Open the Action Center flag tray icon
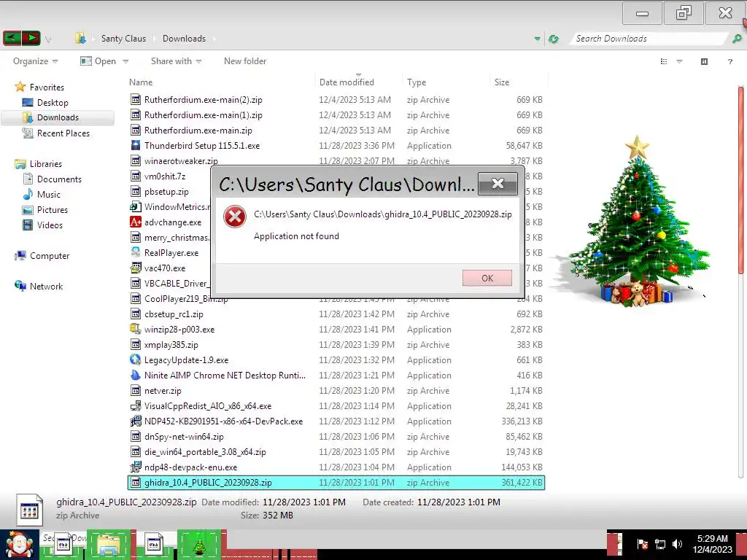This screenshot has width=747, height=560. 642,544
